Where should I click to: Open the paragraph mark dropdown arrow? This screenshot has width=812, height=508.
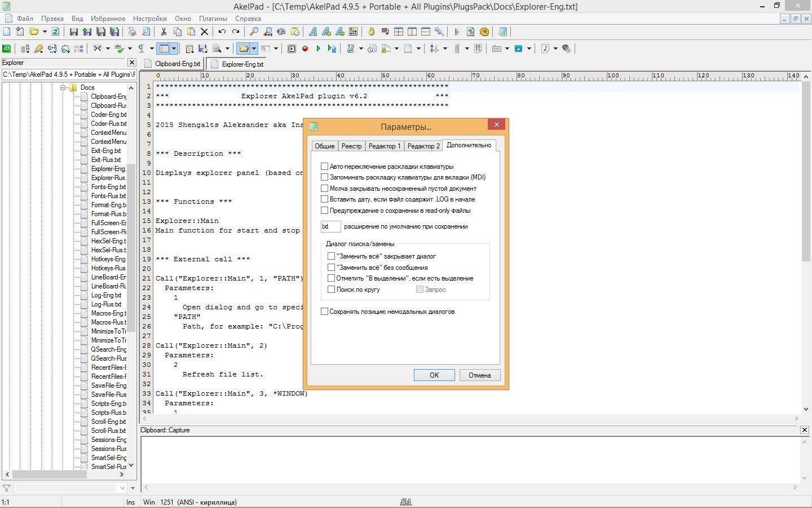152,49
